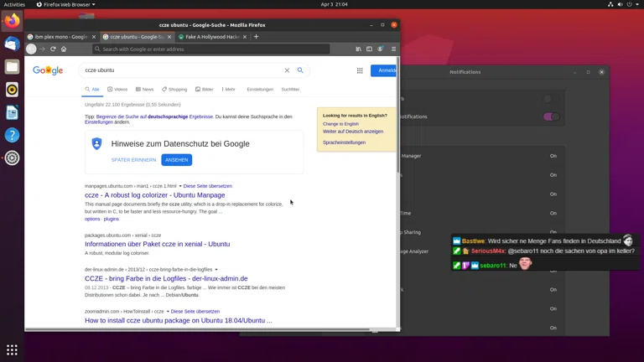Viewport: 644px width, 362px height.
Task: Click the Google logo
Action: click(48, 70)
